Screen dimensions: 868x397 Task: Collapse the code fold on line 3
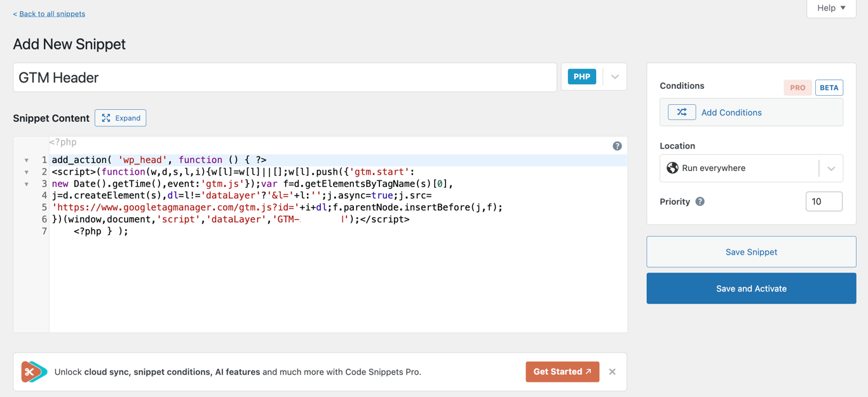(25, 184)
